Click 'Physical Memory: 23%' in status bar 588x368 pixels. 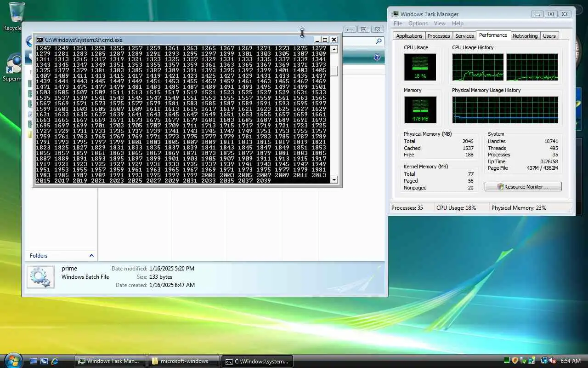519,208
